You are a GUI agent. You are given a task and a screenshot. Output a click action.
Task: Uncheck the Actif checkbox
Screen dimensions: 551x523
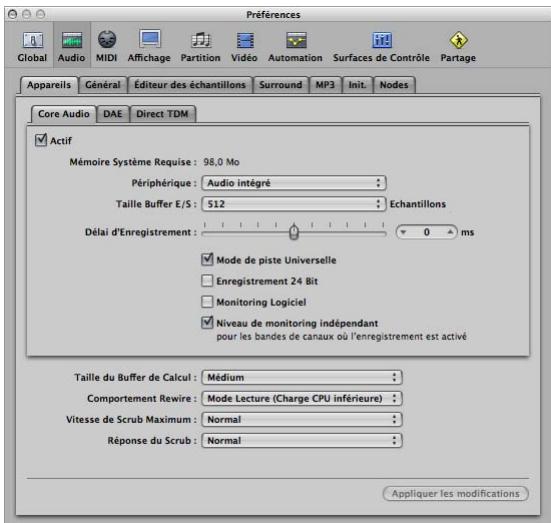(x=41, y=140)
